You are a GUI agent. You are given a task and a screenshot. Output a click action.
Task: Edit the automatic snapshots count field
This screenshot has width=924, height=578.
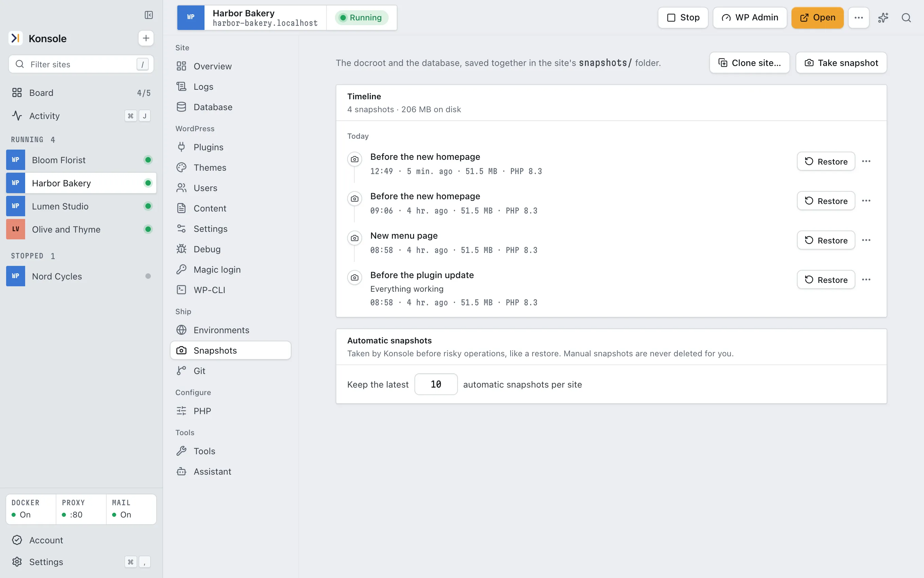click(436, 384)
